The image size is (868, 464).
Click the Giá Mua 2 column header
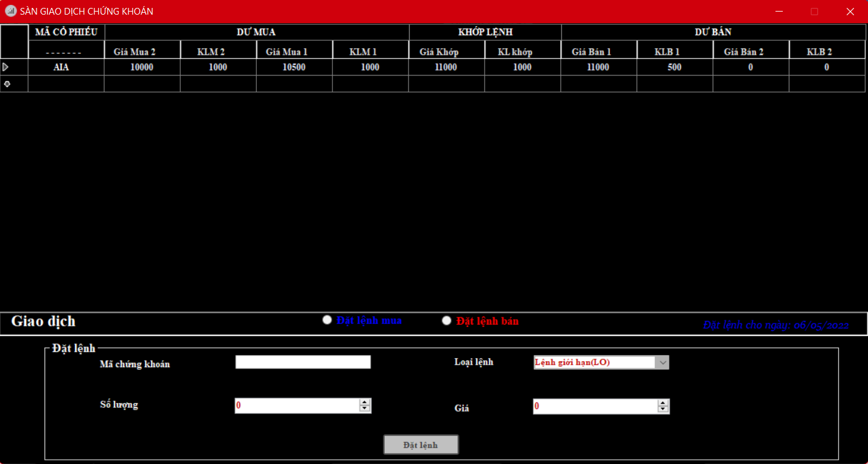[x=142, y=50]
